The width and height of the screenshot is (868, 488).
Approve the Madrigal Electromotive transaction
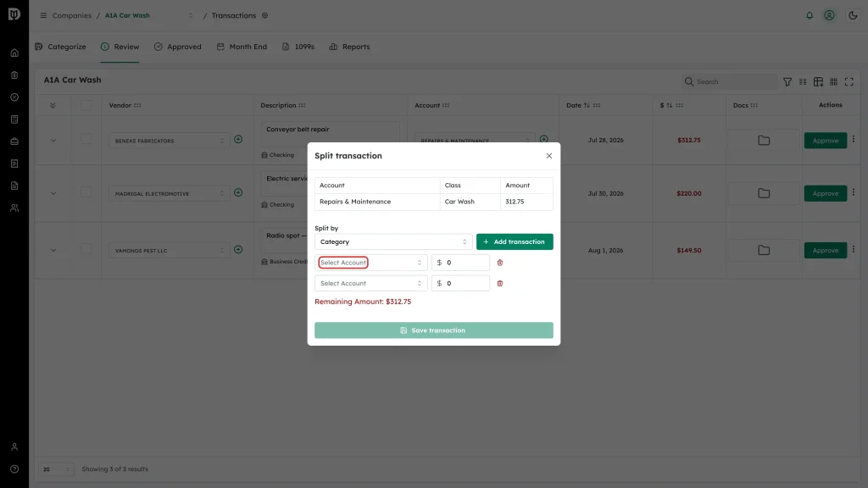point(826,194)
